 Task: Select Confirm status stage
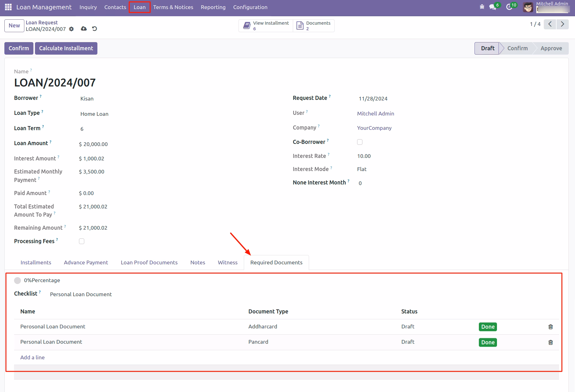(x=518, y=48)
